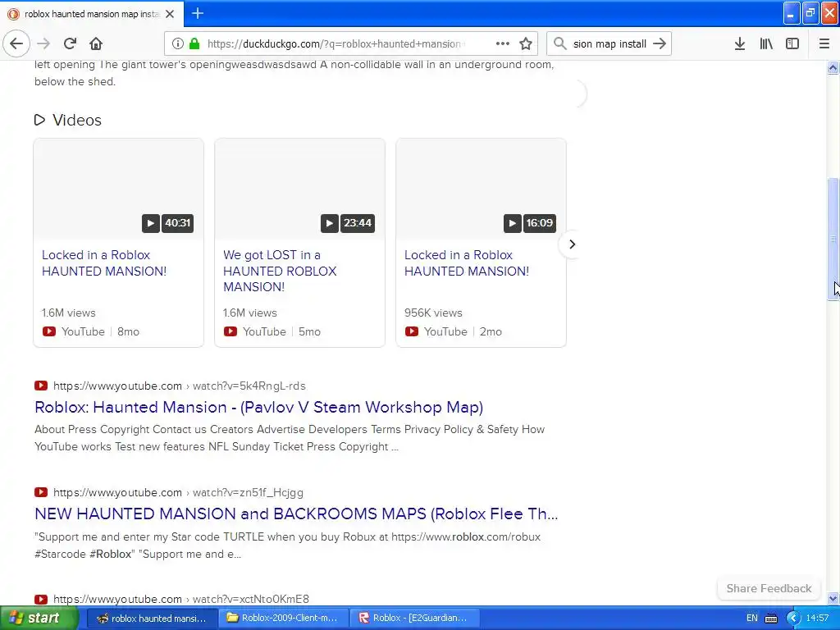Open a new tab with plus button

(x=198, y=13)
